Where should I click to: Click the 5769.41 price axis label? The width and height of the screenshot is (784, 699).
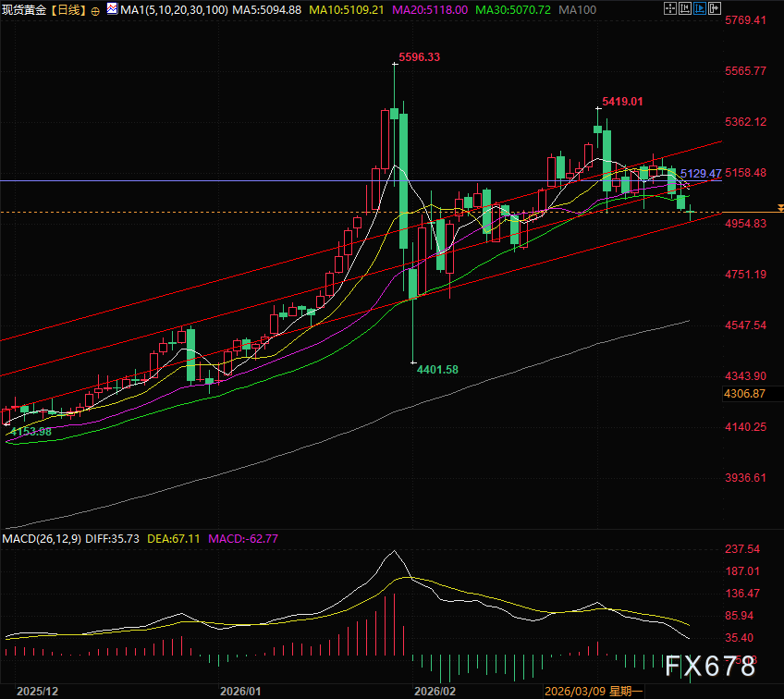click(745, 20)
